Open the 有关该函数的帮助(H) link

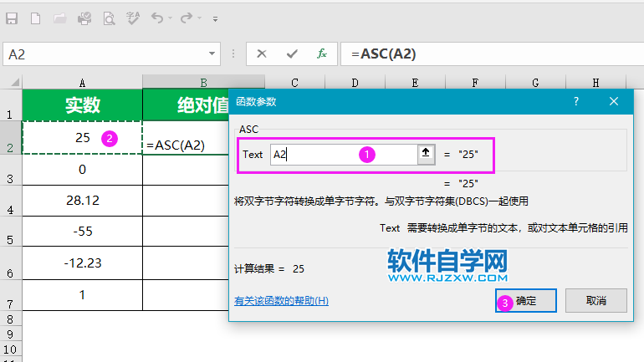(x=282, y=301)
